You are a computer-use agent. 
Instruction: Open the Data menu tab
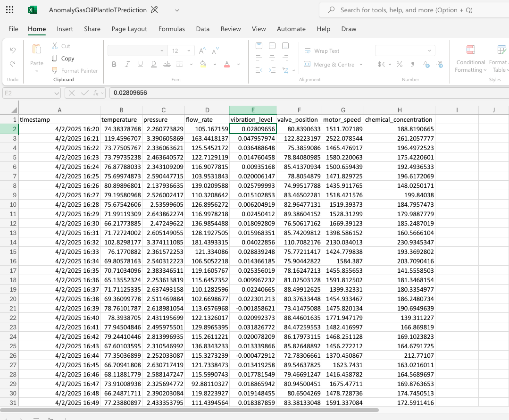(203, 29)
